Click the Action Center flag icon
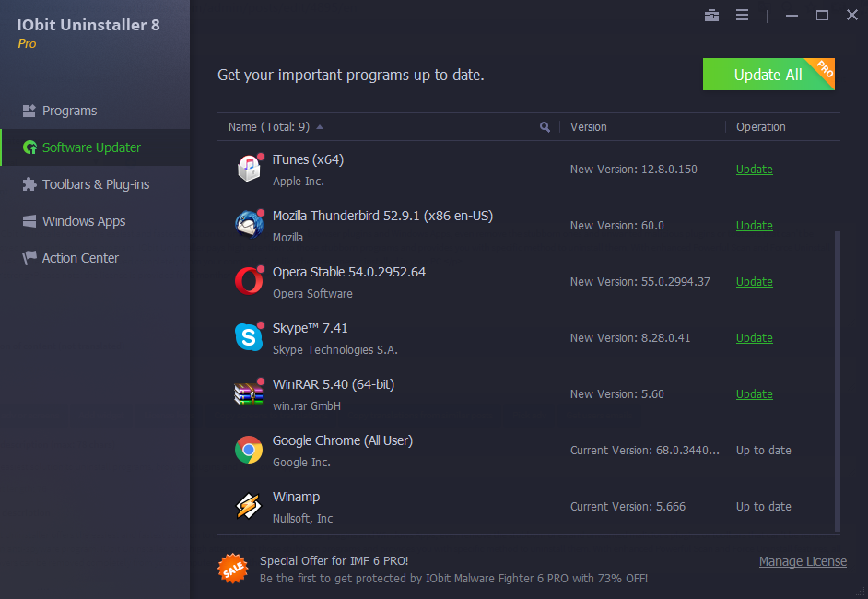Screen dimensions: 868x599 click(x=29, y=258)
